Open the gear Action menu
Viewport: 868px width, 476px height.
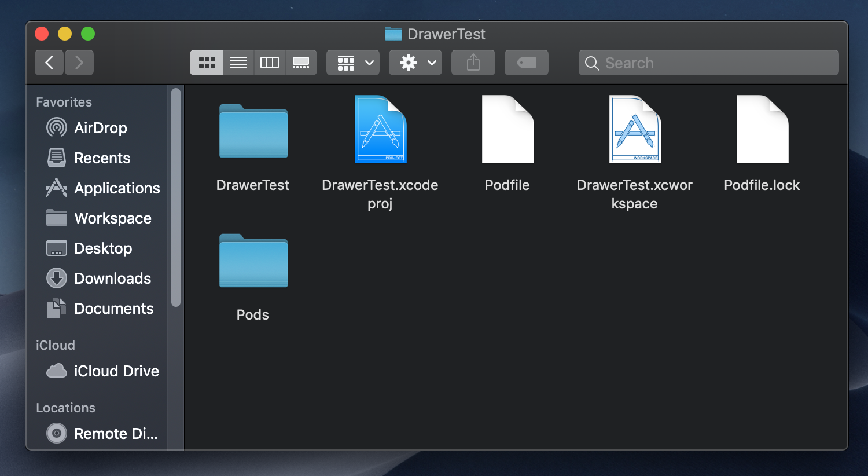[x=415, y=63]
